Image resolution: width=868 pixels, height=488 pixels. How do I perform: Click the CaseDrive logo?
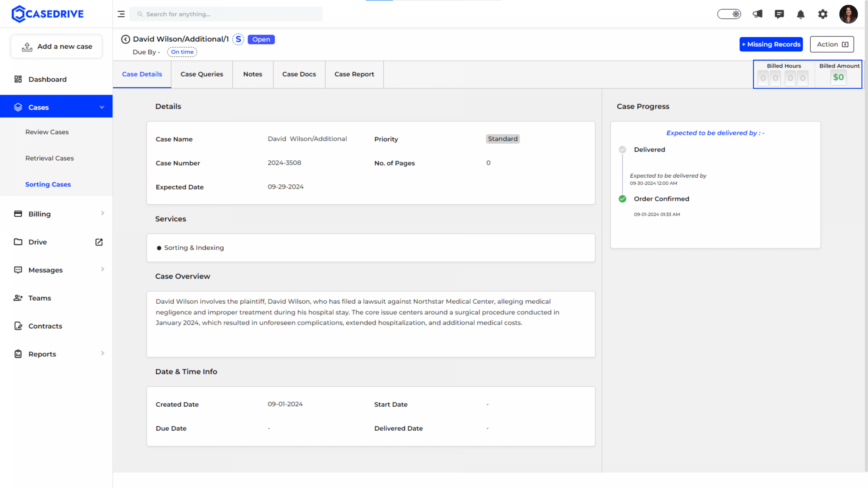click(48, 14)
